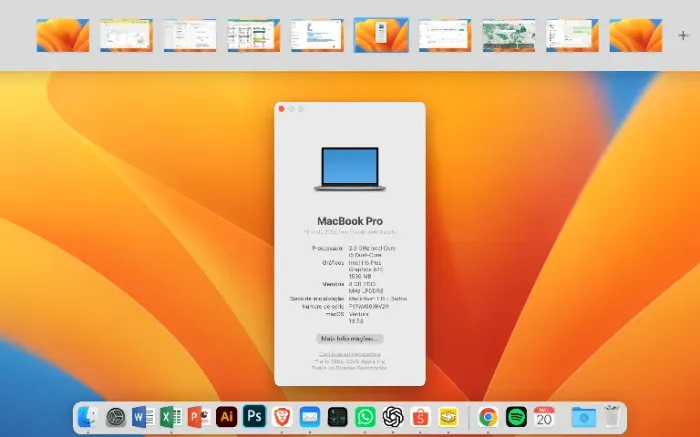Viewport: 700px width, 437px height.
Task: Open the regulatory certification link
Action: (x=350, y=354)
